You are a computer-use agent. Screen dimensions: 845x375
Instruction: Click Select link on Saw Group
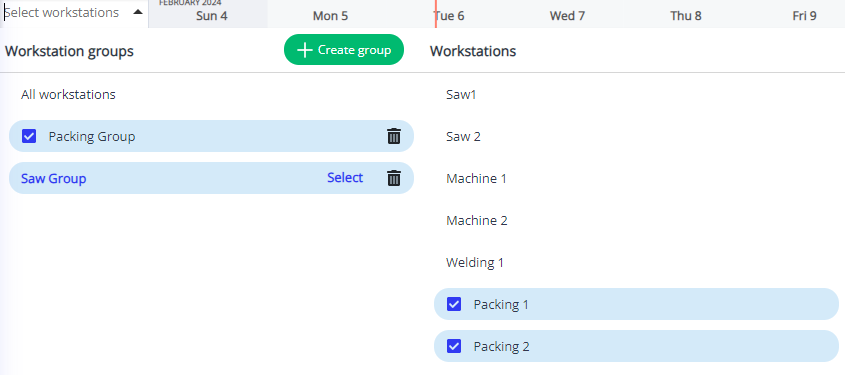345,178
